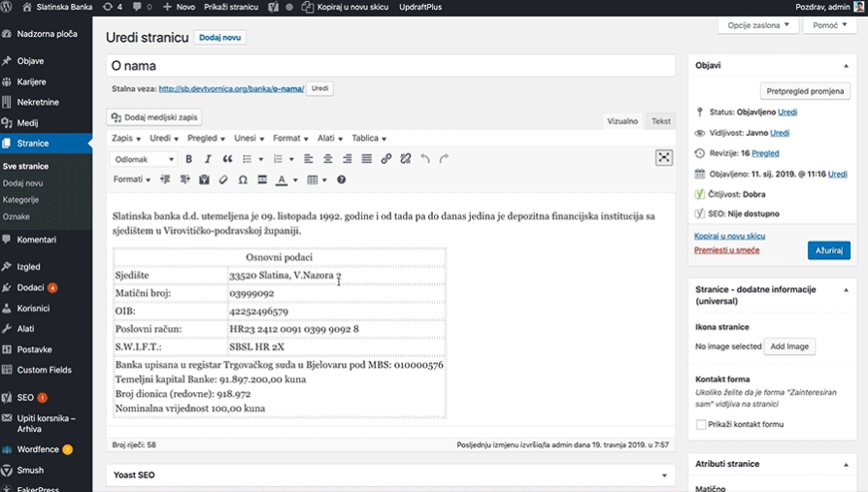868x492 pixels.
Task: Click the insert link chain icon
Action: tap(386, 159)
